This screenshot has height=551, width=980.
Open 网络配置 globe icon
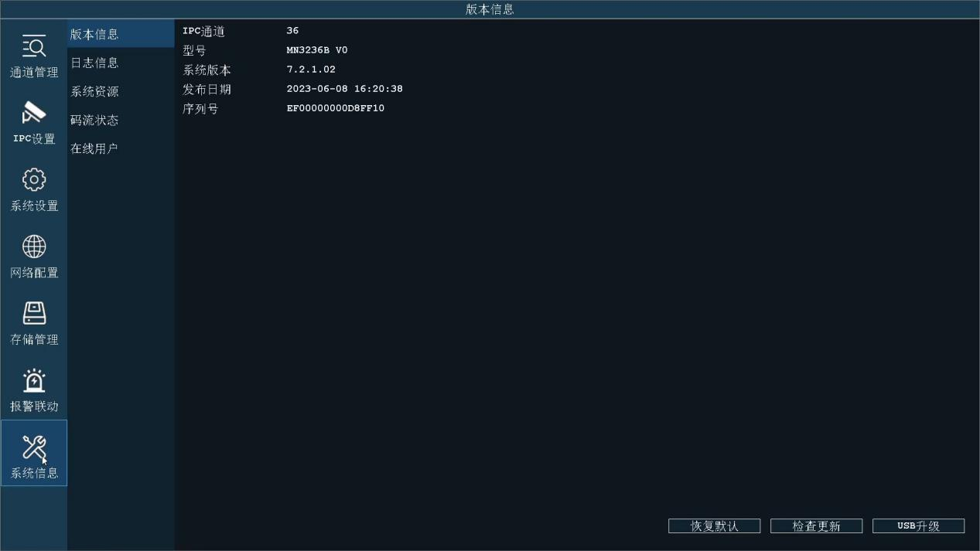click(34, 247)
